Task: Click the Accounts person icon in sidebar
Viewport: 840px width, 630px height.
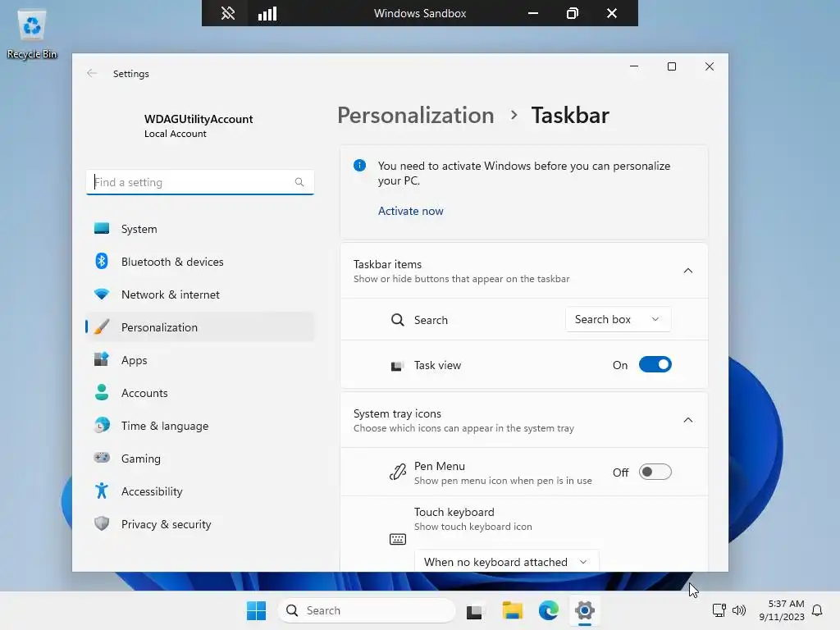Action: 101,392
